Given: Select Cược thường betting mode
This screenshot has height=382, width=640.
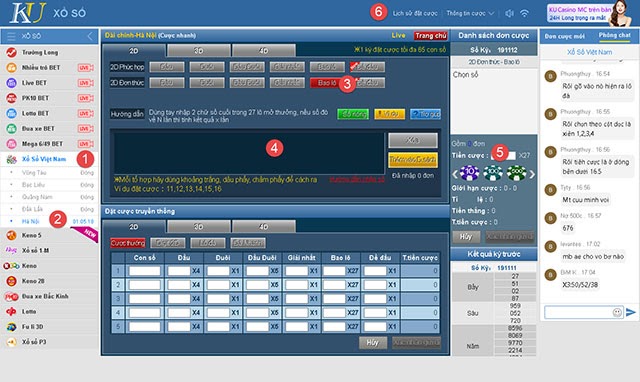Looking at the screenshot, I should click(128, 243).
